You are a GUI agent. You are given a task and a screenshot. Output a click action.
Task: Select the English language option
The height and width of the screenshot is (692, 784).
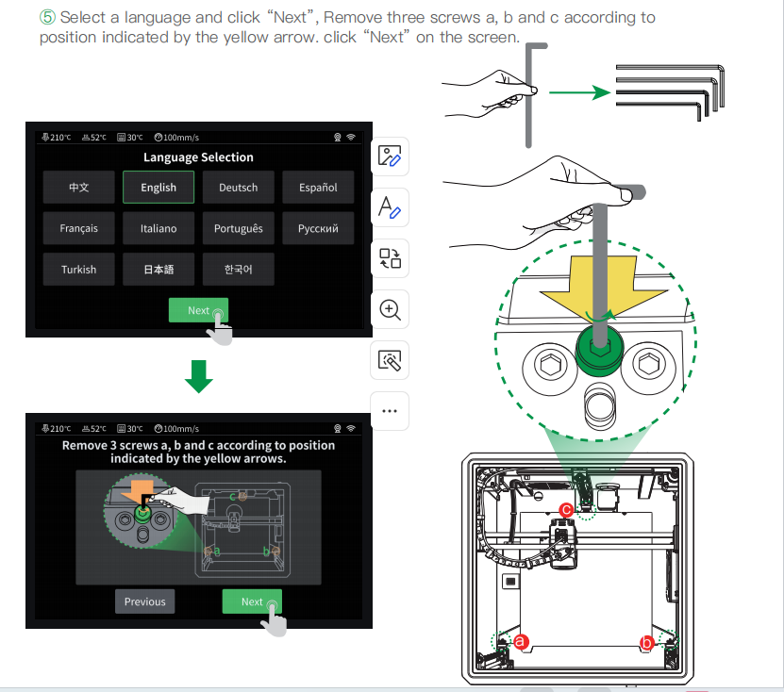(158, 188)
